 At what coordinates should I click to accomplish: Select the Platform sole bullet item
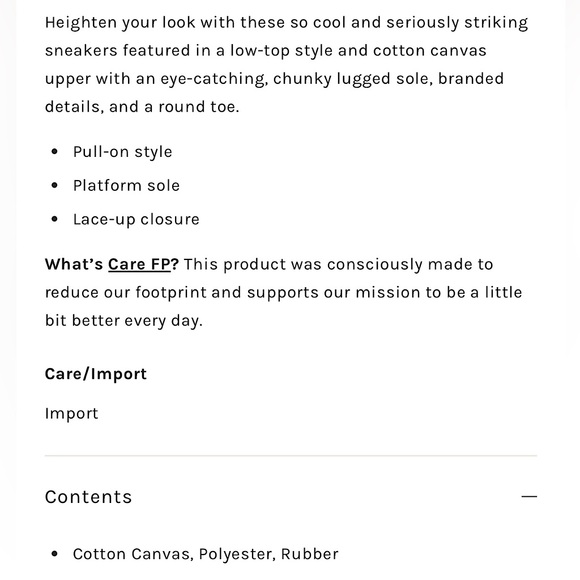point(126,185)
